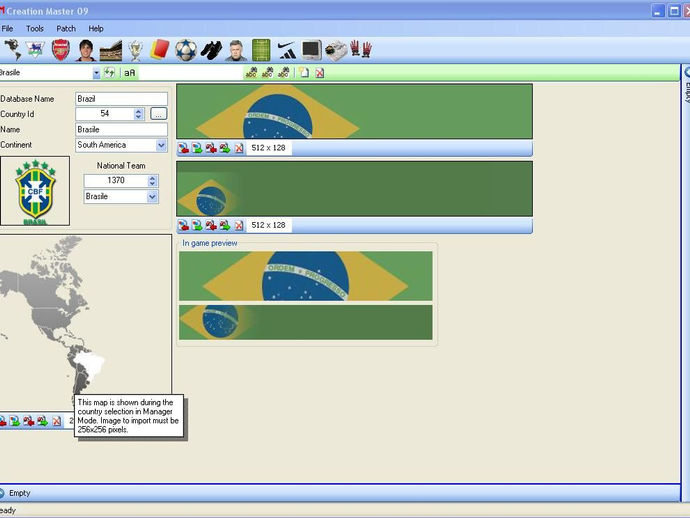Export the country map image, first green arrow icon
Screen dimensions: 690x518
tap(15, 421)
